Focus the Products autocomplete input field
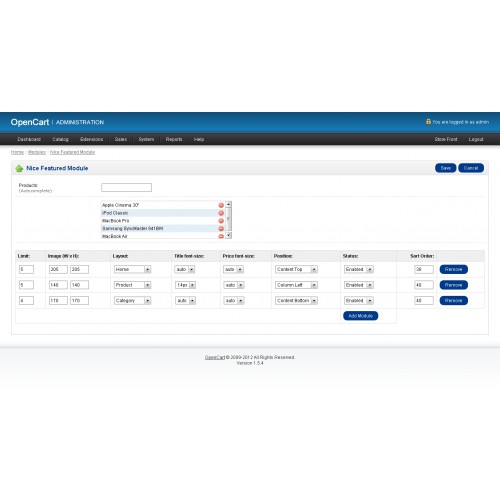The height and width of the screenshot is (500, 500). click(x=126, y=187)
